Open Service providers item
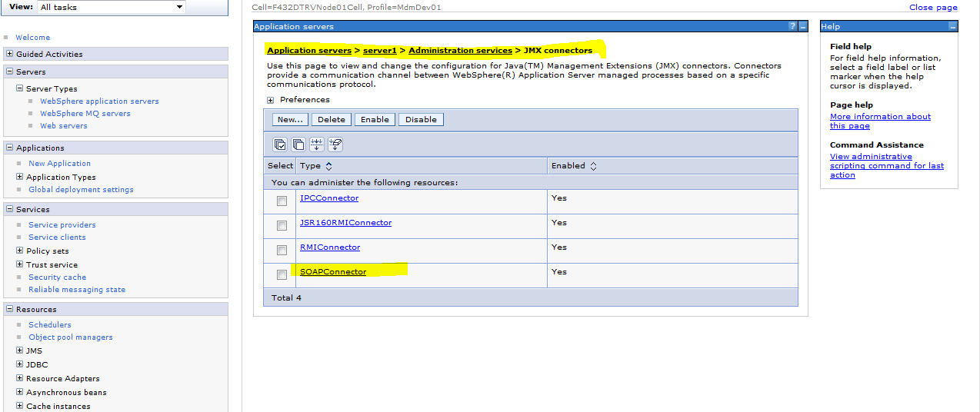This screenshot has width=980, height=412. [x=62, y=224]
